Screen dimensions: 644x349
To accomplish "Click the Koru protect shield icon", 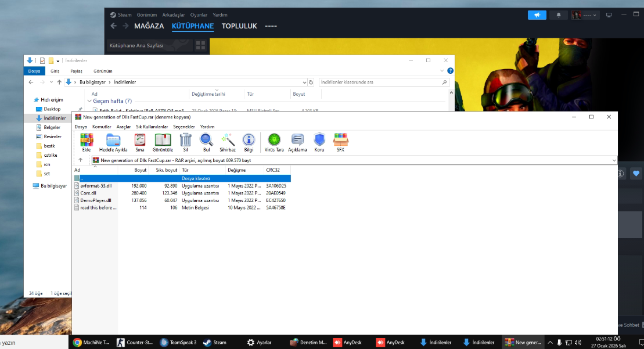I will coord(319,142).
